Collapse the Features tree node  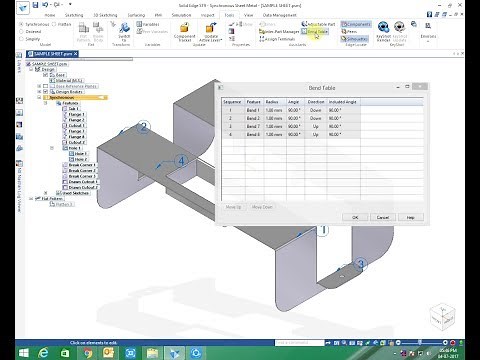(x=46, y=103)
